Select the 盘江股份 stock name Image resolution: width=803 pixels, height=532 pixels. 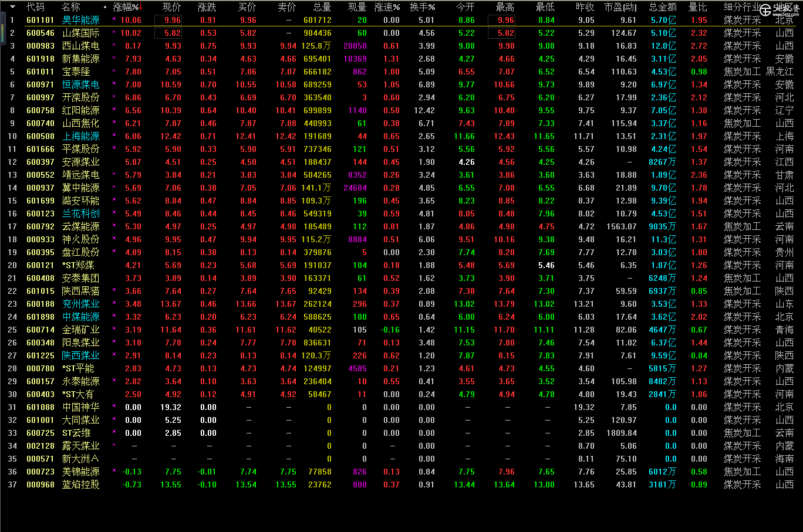pos(81,252)
